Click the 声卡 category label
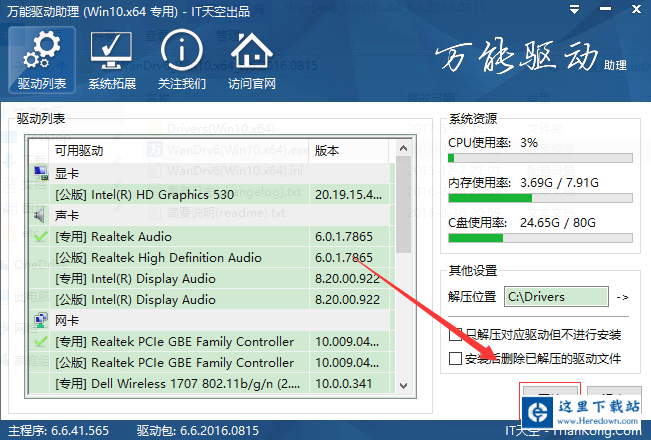This screenshot has width=651, height=440. coord(67,215)
